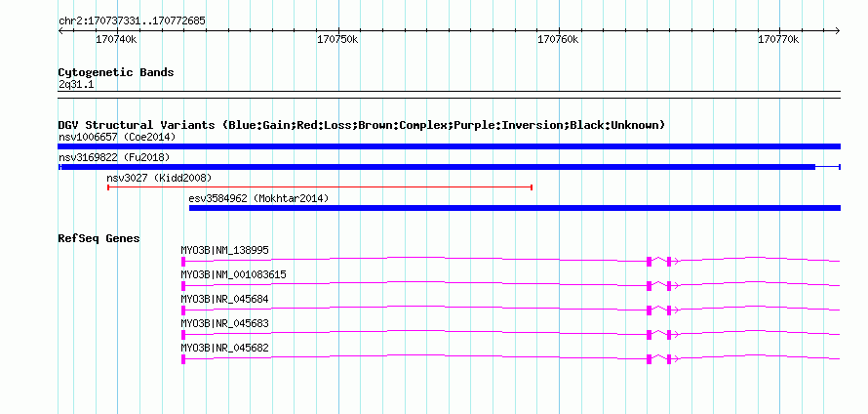This screenshot has width=868, height=414.
Task: Click the nsv3169822 (Fu2018) label
Action: pos(114,157)
